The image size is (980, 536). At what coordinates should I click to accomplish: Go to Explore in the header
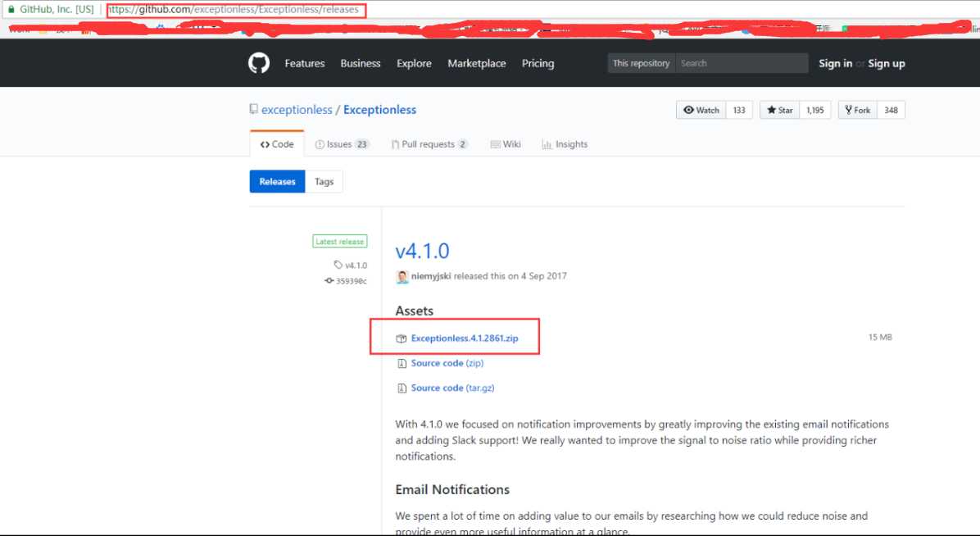pos(414,63)
